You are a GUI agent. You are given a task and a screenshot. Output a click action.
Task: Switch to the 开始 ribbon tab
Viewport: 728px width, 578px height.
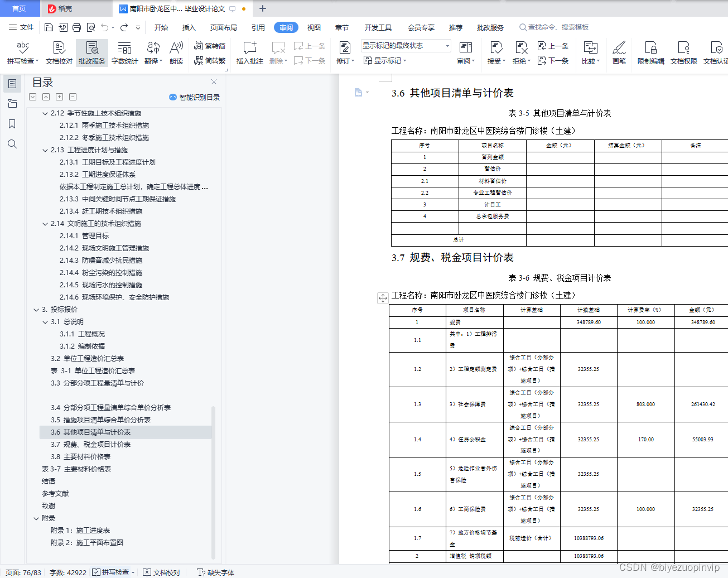coord(161,27)
